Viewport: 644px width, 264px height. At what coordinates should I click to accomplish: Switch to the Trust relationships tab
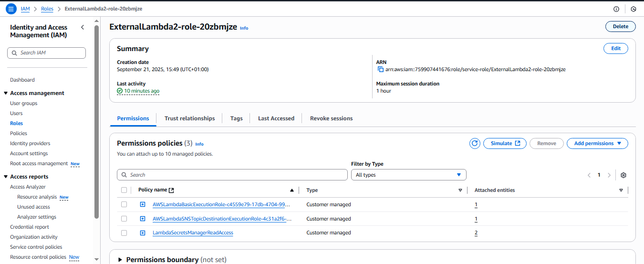[x=190, y=118]
